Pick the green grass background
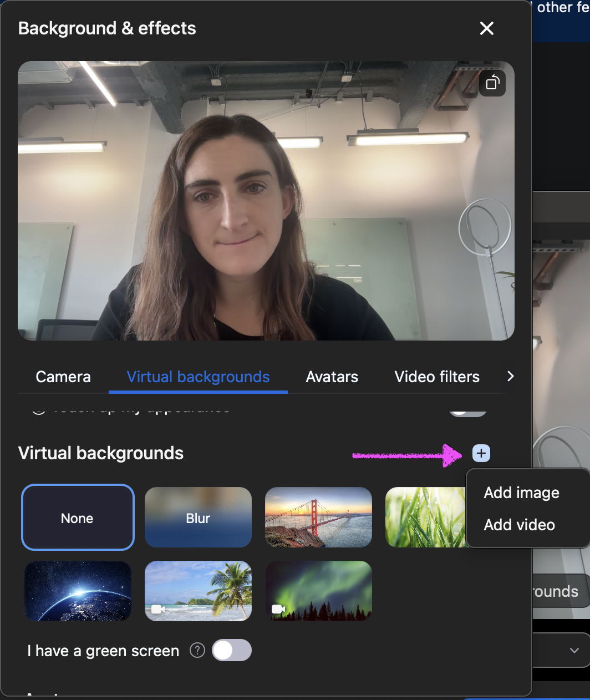The image size is (590, 700). (x=425, y=518)
